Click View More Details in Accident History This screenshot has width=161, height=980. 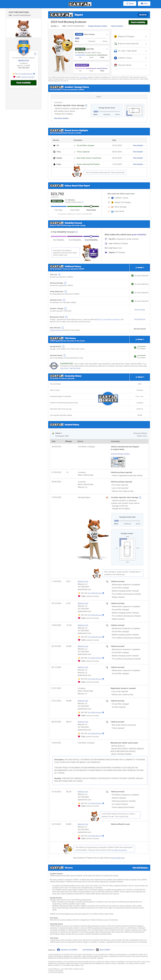62,118
